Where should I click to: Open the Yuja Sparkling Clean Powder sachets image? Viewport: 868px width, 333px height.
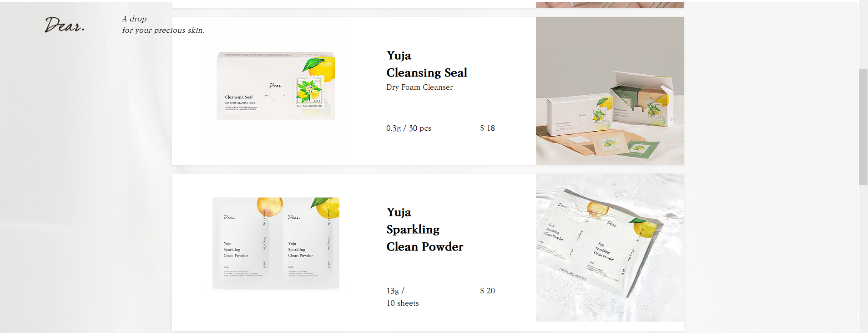(276, 243)
